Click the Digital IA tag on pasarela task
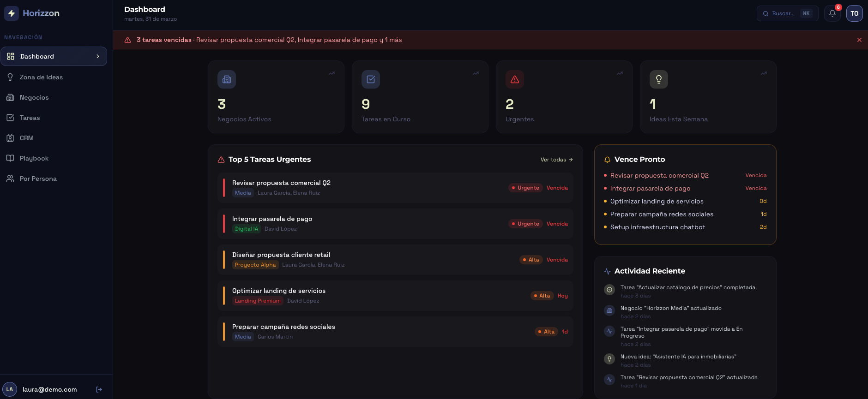Image resolution: width=868 pixels, height=399 pixels. click(x=247, y=229)
